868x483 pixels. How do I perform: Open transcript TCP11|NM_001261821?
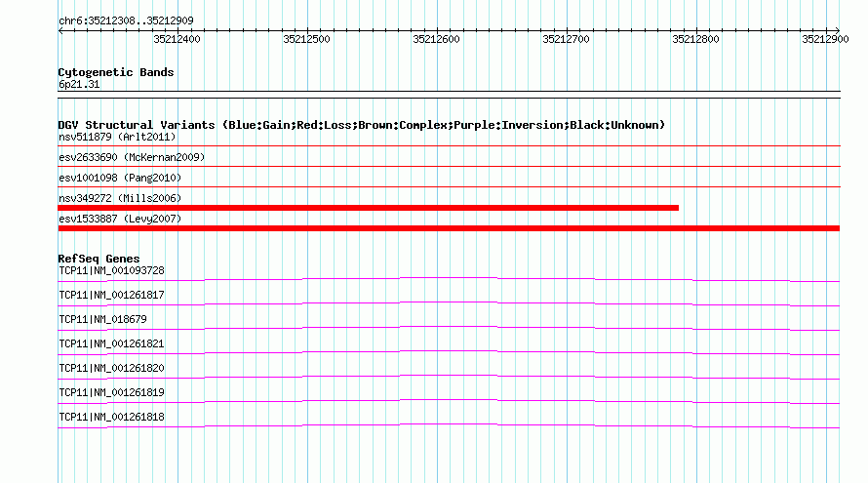(x=112, y=344)
